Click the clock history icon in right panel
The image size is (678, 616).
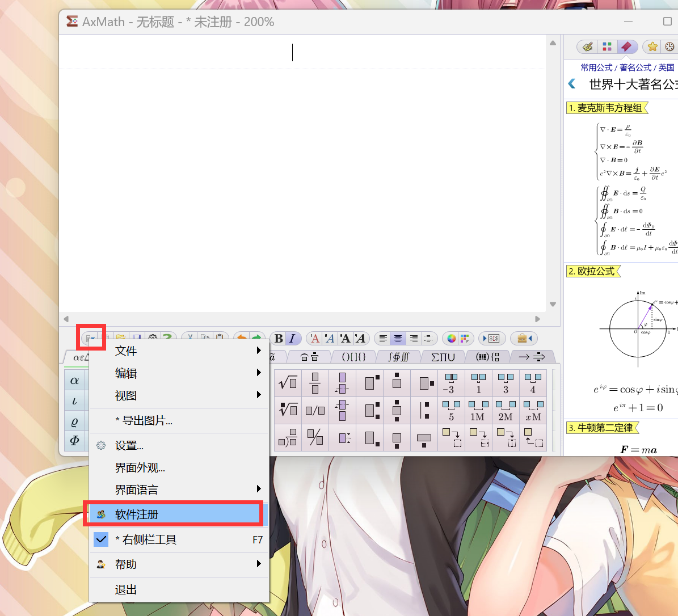669,47
